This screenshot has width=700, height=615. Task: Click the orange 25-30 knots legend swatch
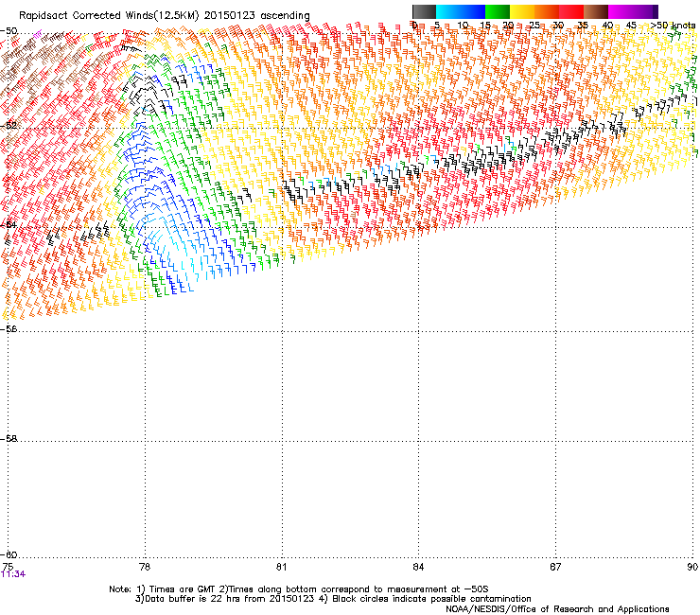pos(547,11)
